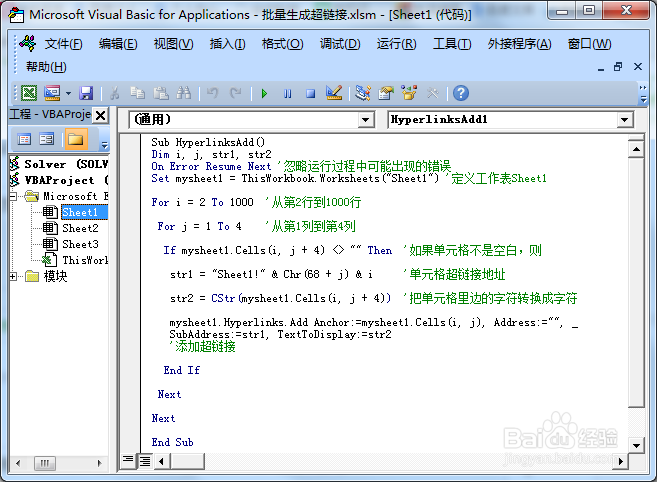This screenshot has width=657, height=482.
Task: Click Full Module View button
Action: pos(145,461)
